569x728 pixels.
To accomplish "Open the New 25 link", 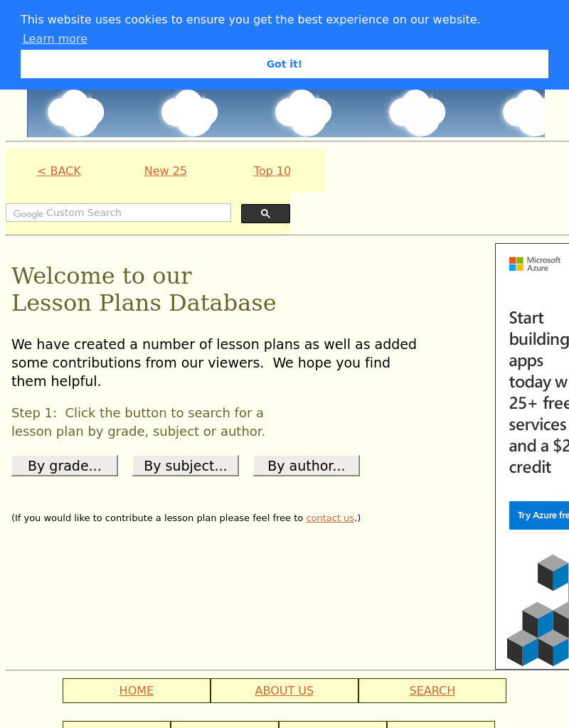I will click(x=165, y=171).
